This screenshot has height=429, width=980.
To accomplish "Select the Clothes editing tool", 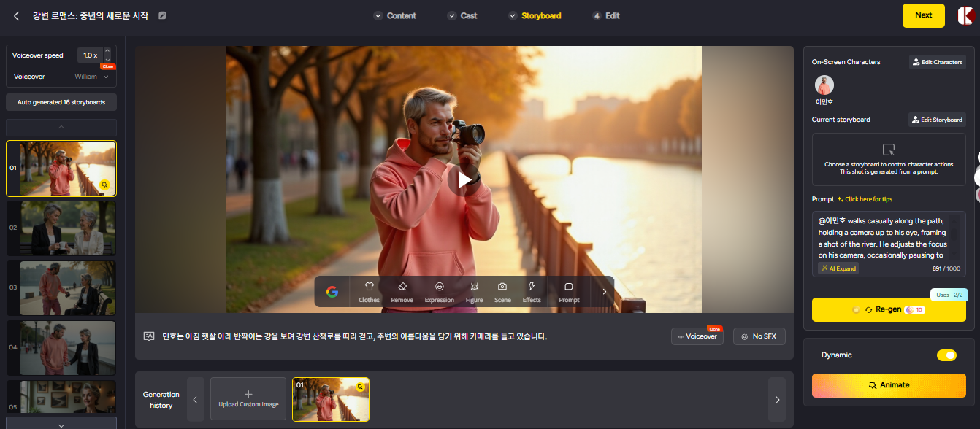I will click(369, 291).
